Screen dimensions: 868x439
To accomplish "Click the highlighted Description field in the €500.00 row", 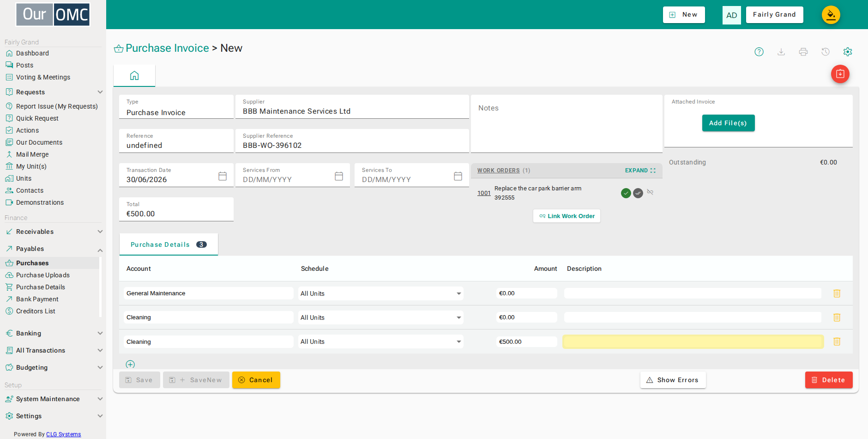I will [693, 341].
